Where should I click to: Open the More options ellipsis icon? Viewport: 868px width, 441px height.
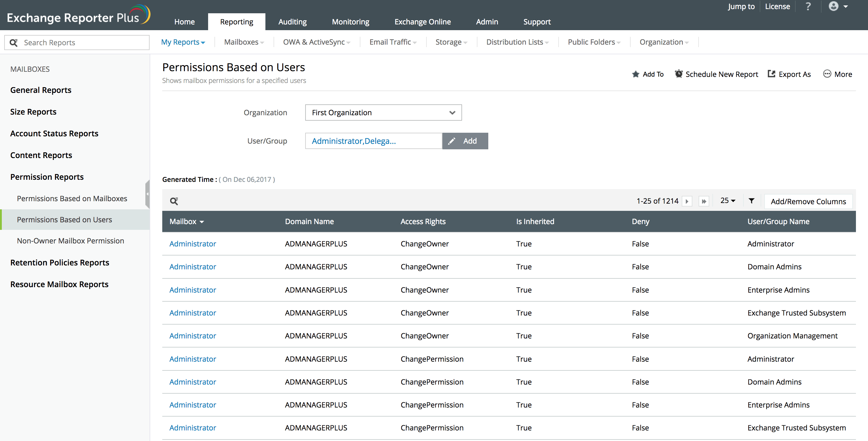click(827, 74)
